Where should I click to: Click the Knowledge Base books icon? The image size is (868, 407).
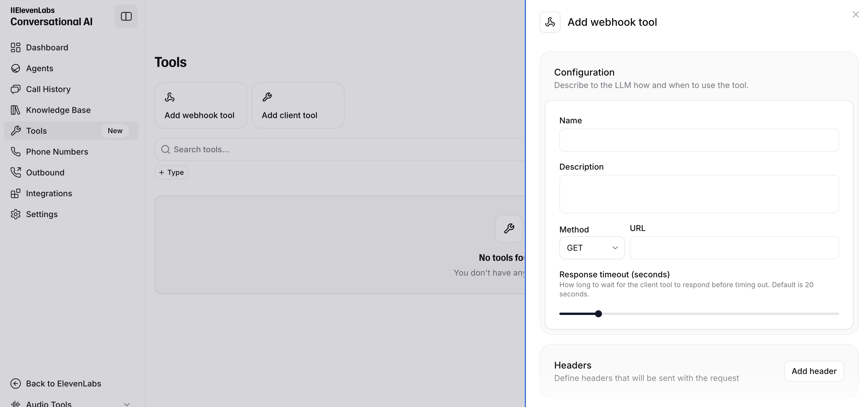pyautogui.click(x=16, y=110)
